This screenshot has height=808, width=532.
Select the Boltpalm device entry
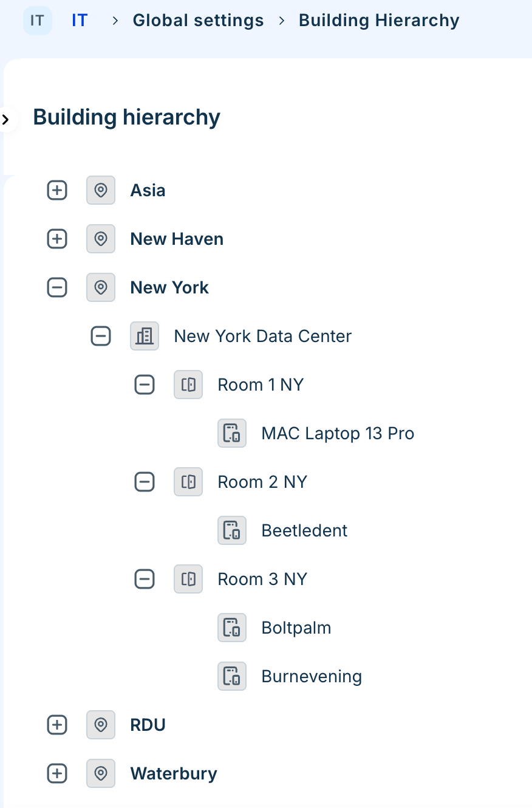pos(296,628)
